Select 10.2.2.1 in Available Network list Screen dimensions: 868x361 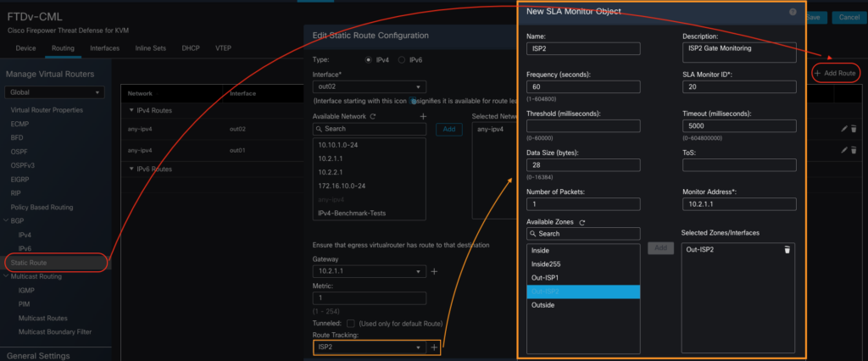pos(370,172)
